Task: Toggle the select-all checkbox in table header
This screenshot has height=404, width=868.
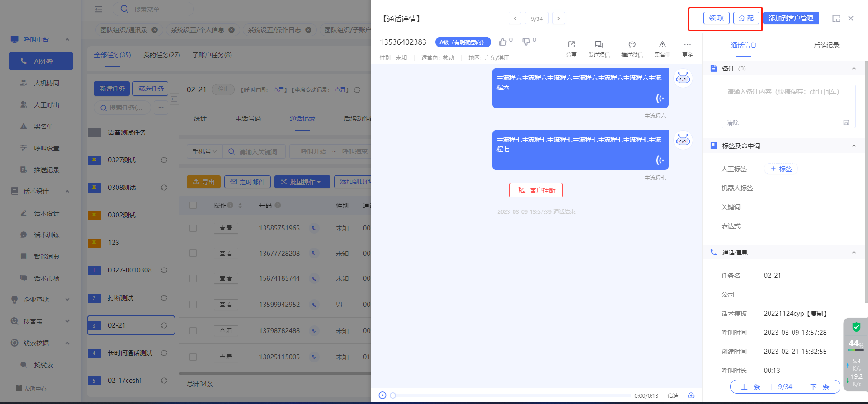Action: click(x=193, y=205)
